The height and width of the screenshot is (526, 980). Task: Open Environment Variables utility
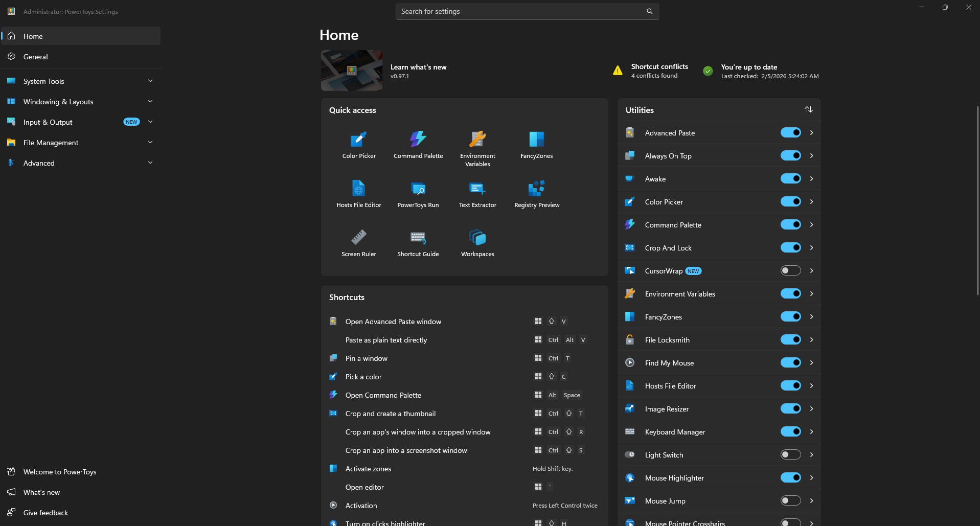pos(477,145)
